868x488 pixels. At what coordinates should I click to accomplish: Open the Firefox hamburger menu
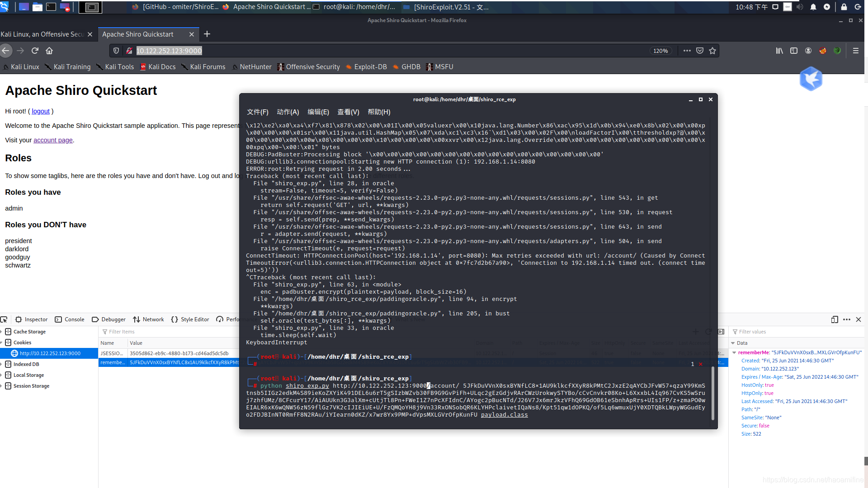tap(855, 51)
